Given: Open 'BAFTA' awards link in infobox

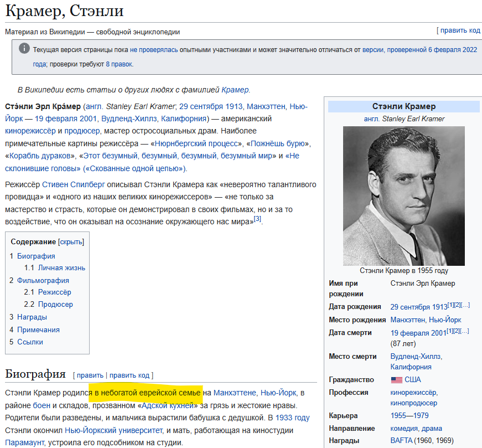Looking at the screenshot, I should click(401, 441).
